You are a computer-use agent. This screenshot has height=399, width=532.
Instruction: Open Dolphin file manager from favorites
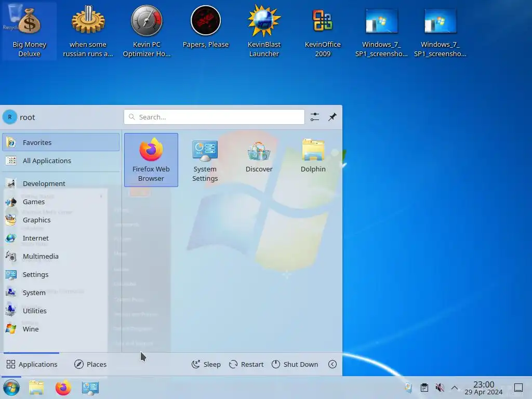click(x=313, y=156)
